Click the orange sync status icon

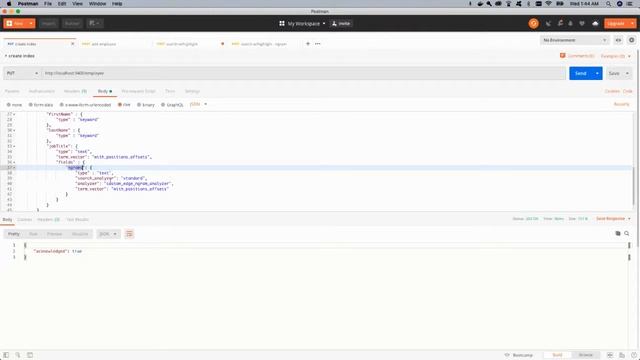pyautogui.click(x=533, y=24)
